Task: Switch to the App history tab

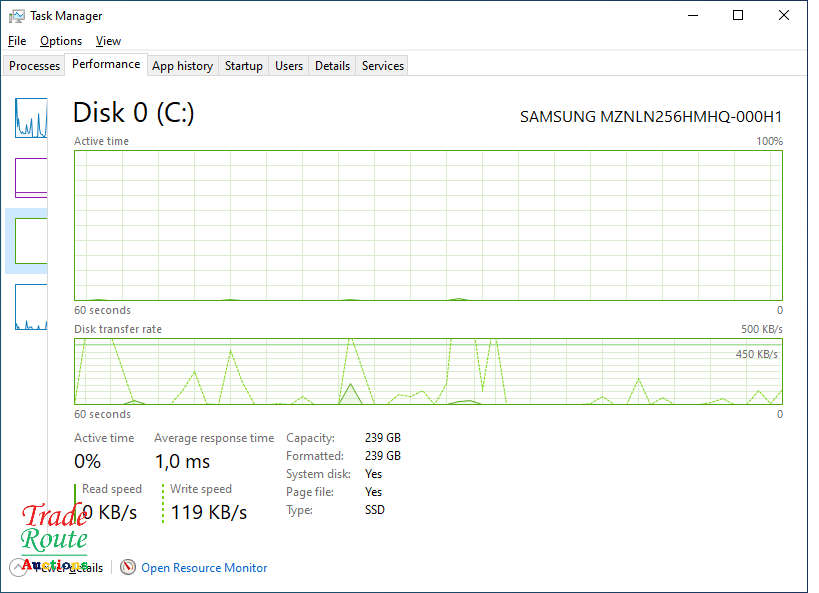Action: pos(182,66)
